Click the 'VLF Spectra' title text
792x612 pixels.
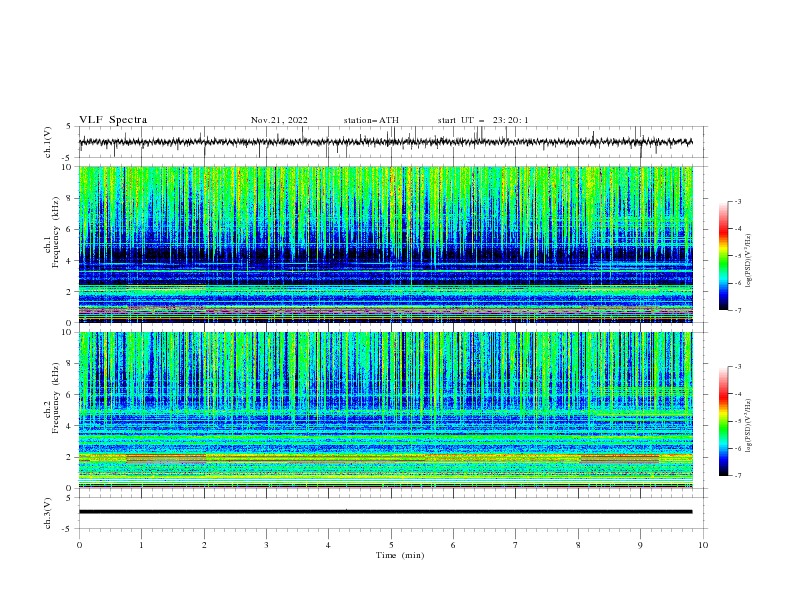pyautogui.click(x=113, y=120)
